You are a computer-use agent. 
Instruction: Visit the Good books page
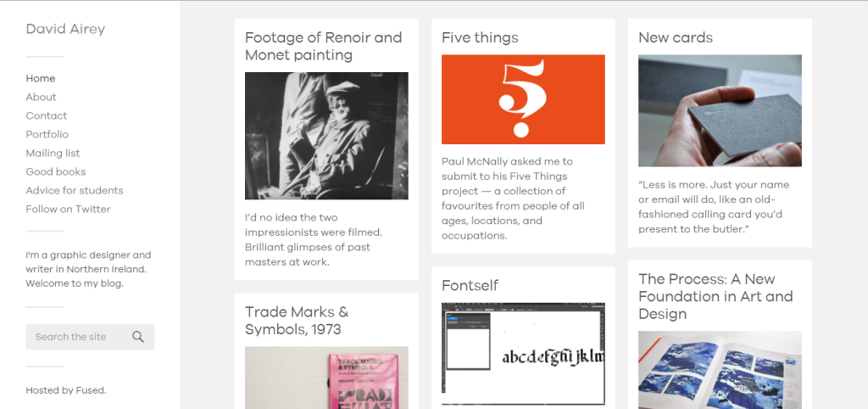coord(56,171)
